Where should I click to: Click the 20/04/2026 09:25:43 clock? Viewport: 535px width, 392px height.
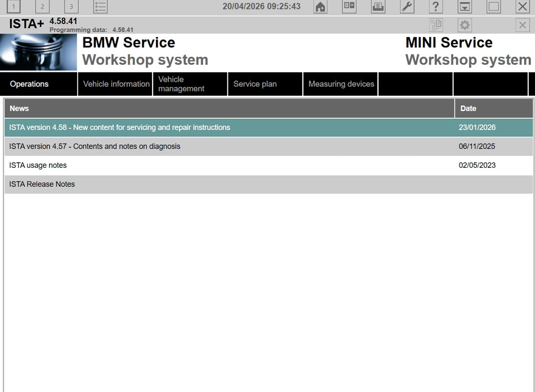tap(261, 7)
